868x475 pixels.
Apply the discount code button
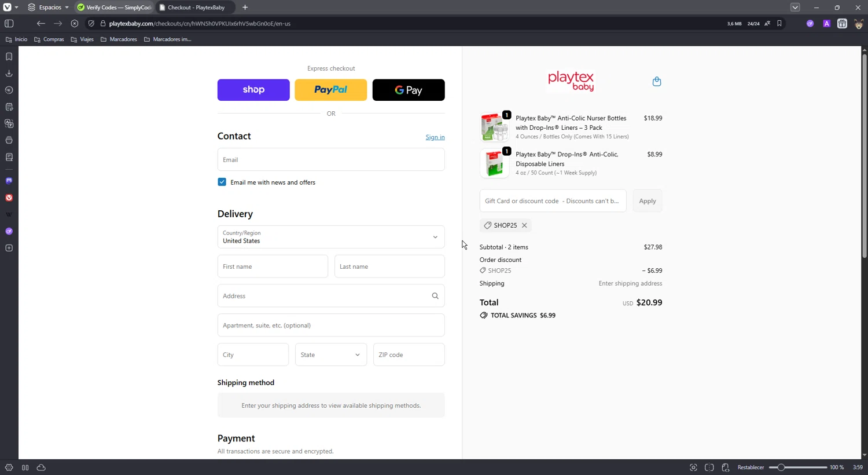pyautogui.click(x=647, y=201)
